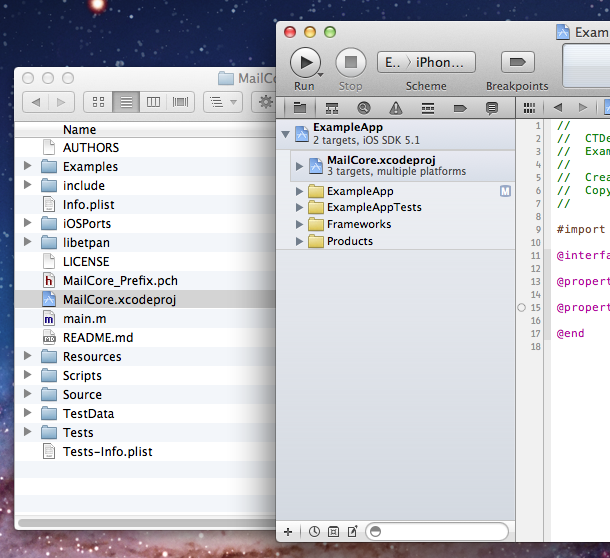Go forward in Xcode editor history

(582, 107)
